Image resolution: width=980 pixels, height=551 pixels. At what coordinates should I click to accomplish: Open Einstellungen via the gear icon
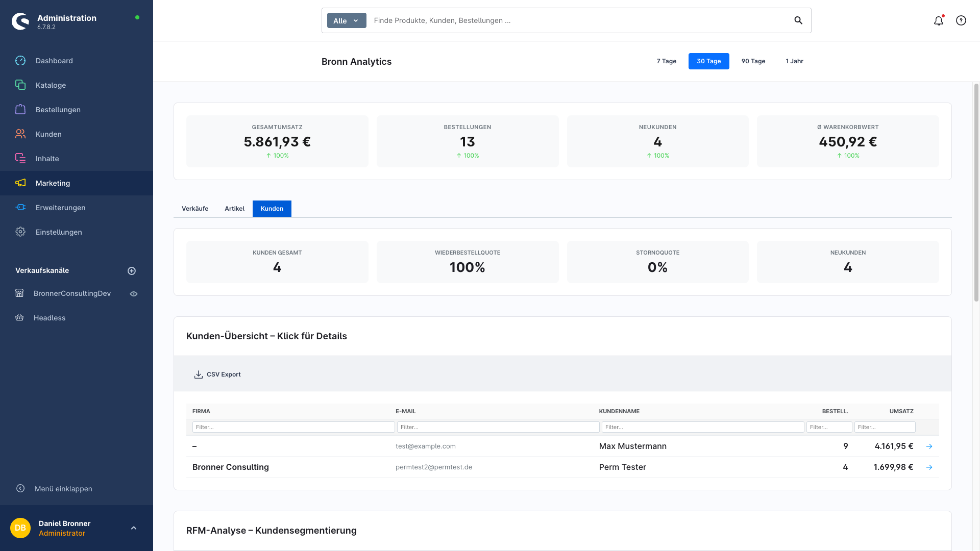click(20, 232)
